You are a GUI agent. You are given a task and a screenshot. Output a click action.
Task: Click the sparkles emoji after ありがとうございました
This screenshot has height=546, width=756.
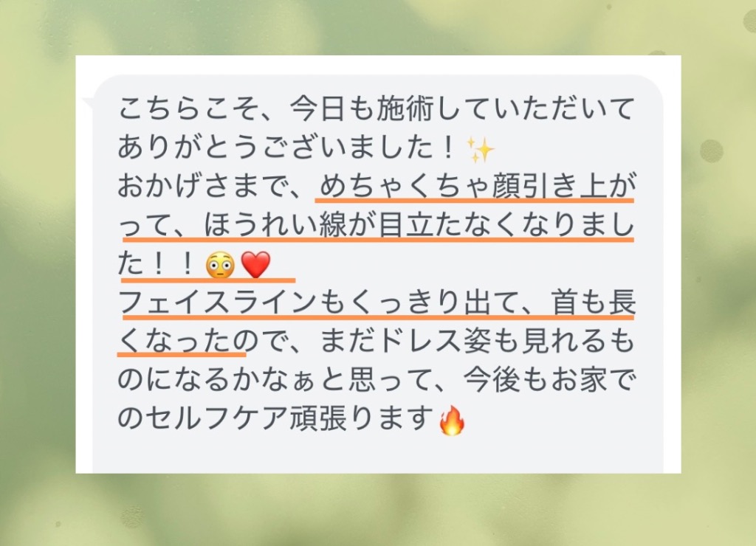(x=481, y=149)
